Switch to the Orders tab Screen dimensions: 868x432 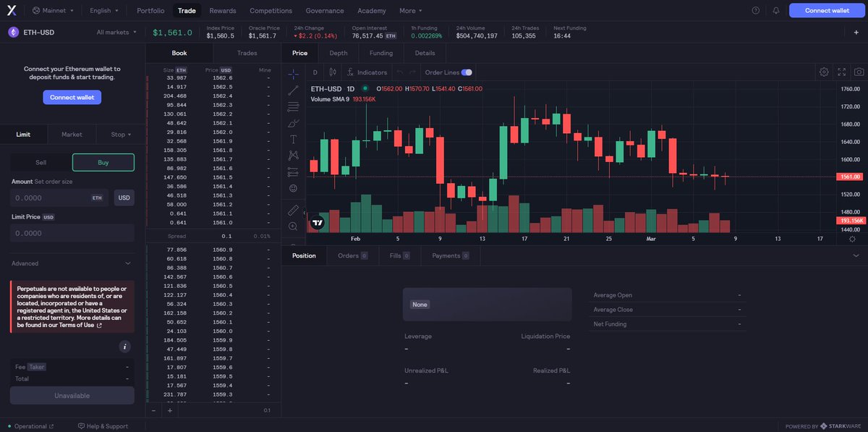pos(353,255)
